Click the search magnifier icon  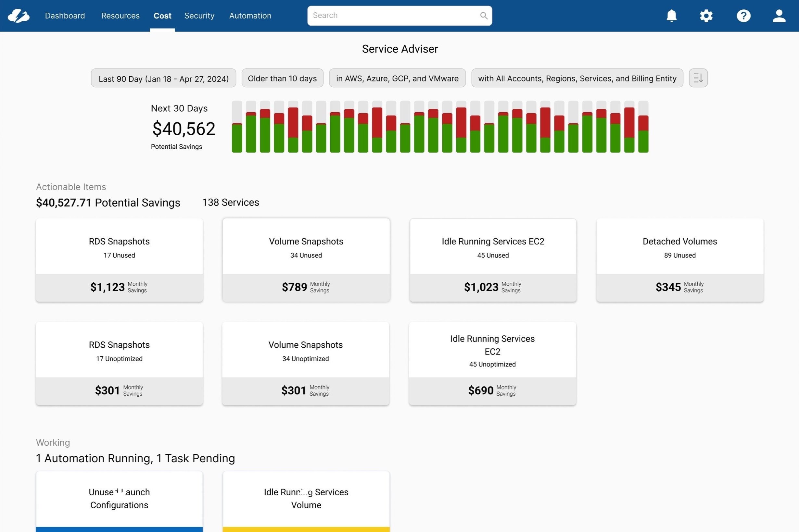tap(484, 16)
